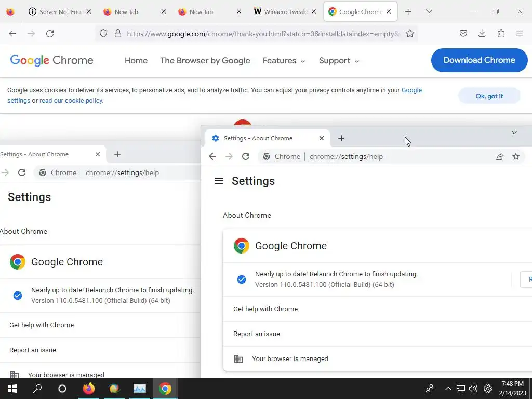Open Get help with Chrome in back window
This screenshot has width=532, height=399.
click(x=100, y=325)
